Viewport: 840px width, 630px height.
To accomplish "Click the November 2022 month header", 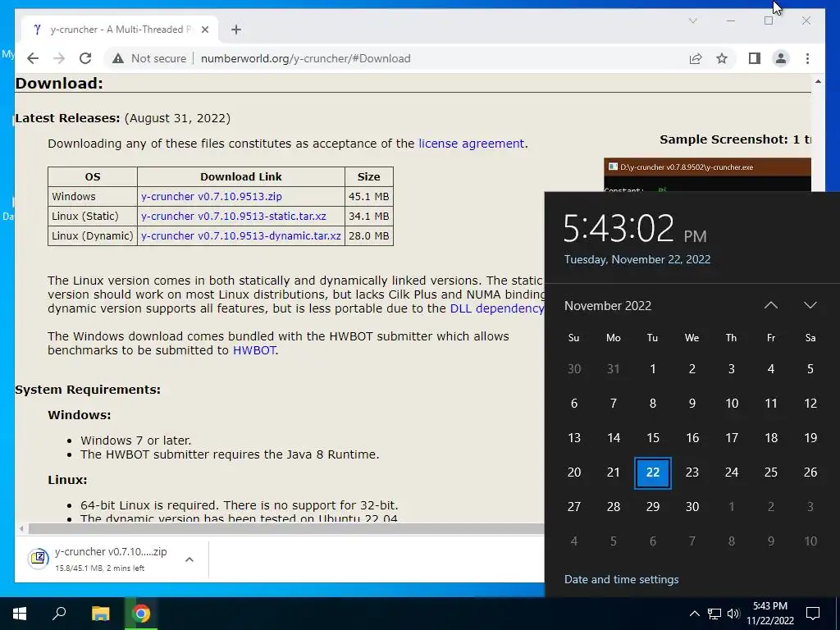I will 608,306.
